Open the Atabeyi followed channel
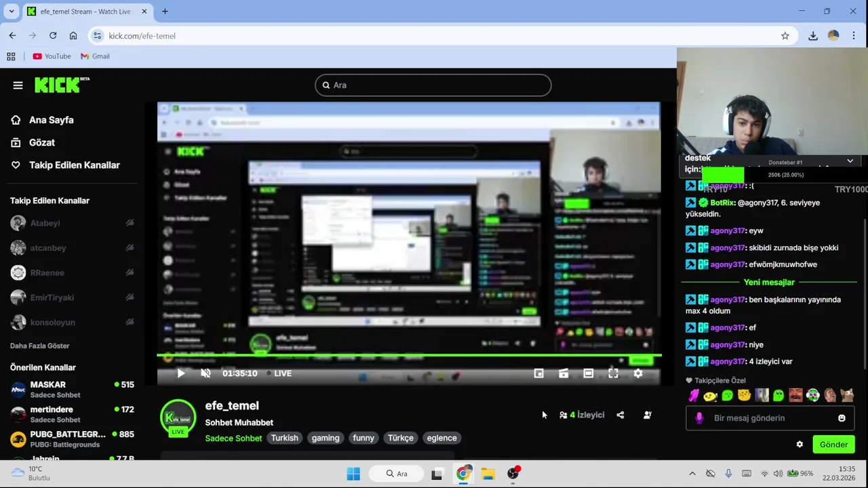Viewport: 868px width, 488px height. coord(45,223)
